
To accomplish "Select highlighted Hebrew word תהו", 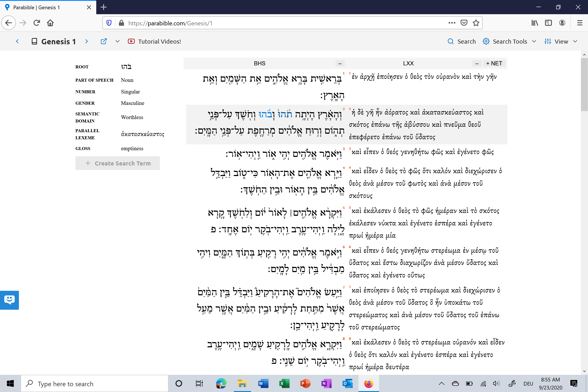I will point(285,115).
